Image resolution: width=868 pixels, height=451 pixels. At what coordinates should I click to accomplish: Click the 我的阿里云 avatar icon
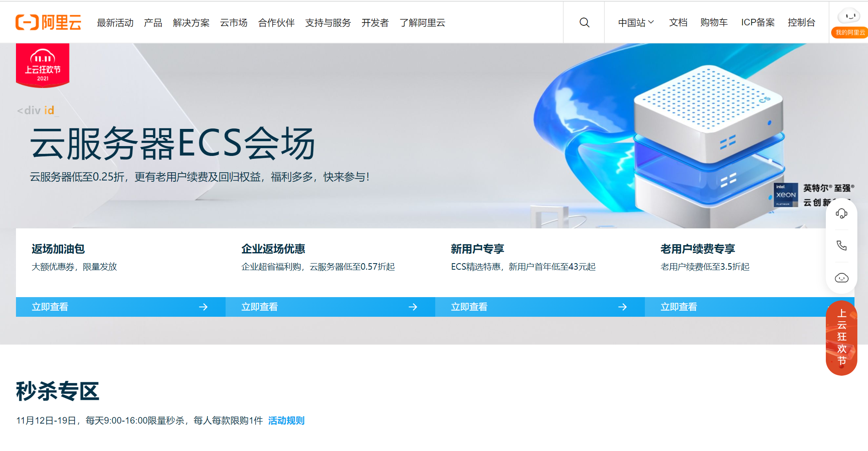tap(848, 16)
